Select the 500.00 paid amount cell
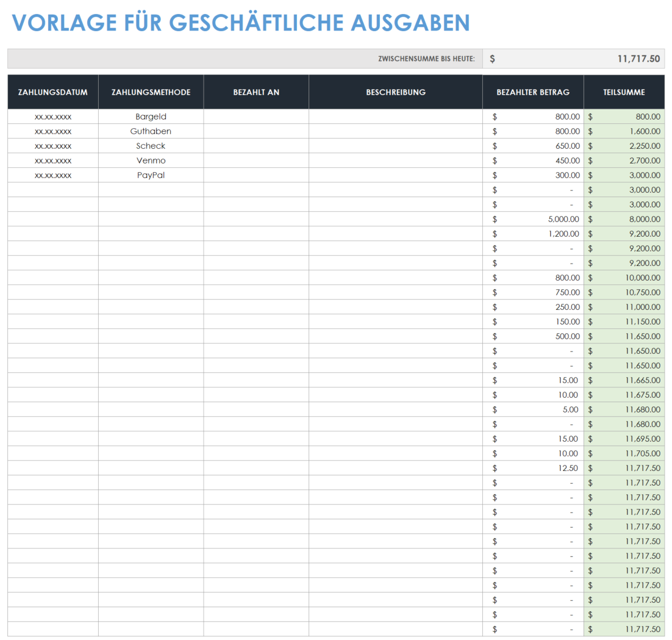 [533, 336]
